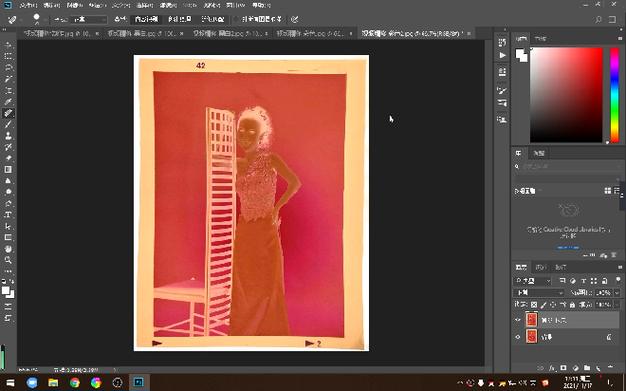The width and height of the screenshot is (626, 391).
Task: Select the Dodge tool
Action: click(x=8, y=192)
